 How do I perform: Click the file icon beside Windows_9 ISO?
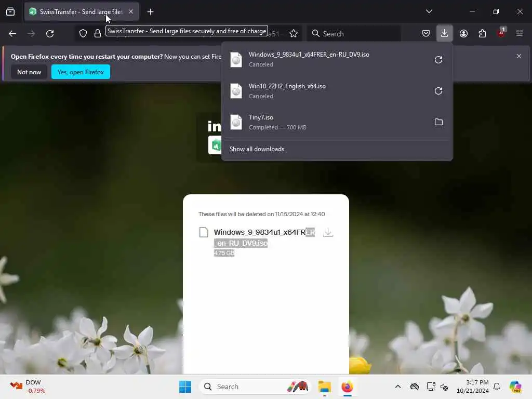[x=203, y=232]
